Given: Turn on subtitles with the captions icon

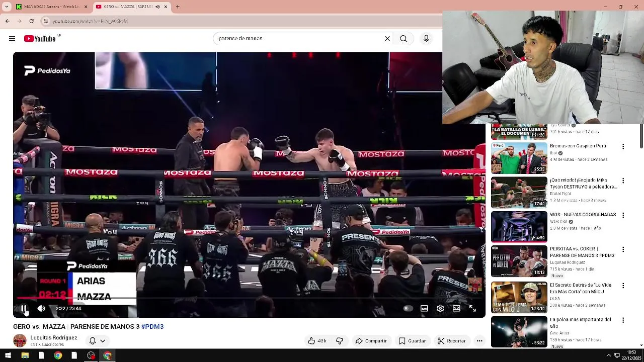Looking at the screenshot, I should point(424,308).
